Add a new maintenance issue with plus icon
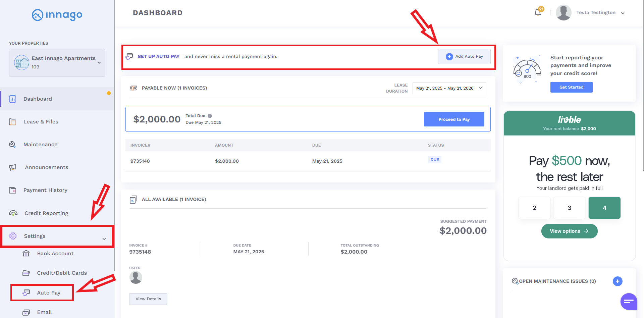644x318 pixels. [x=617, y=281]
